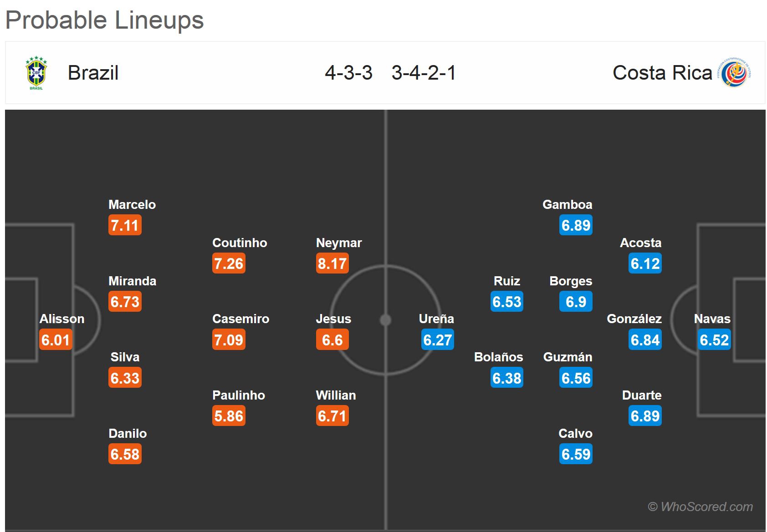Screen dimensions: 767x532
Task: Click the player name González
Action: click(634, 319)
